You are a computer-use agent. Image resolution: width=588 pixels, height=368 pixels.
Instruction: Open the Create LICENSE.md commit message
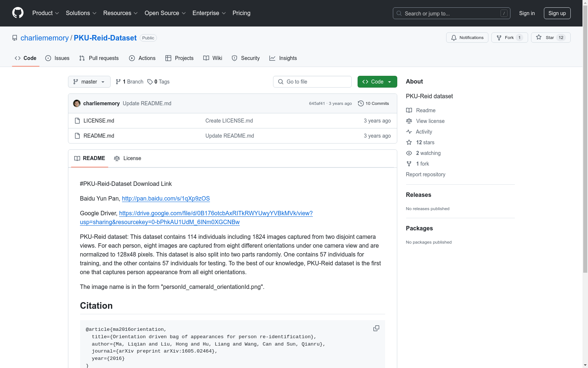pos(229,121)
